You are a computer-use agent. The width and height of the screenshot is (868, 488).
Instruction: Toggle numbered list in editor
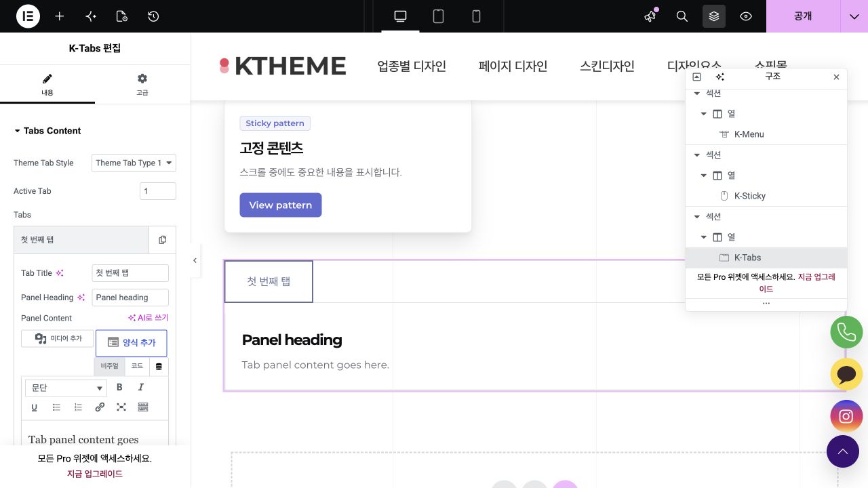click(x=78, y=407)
